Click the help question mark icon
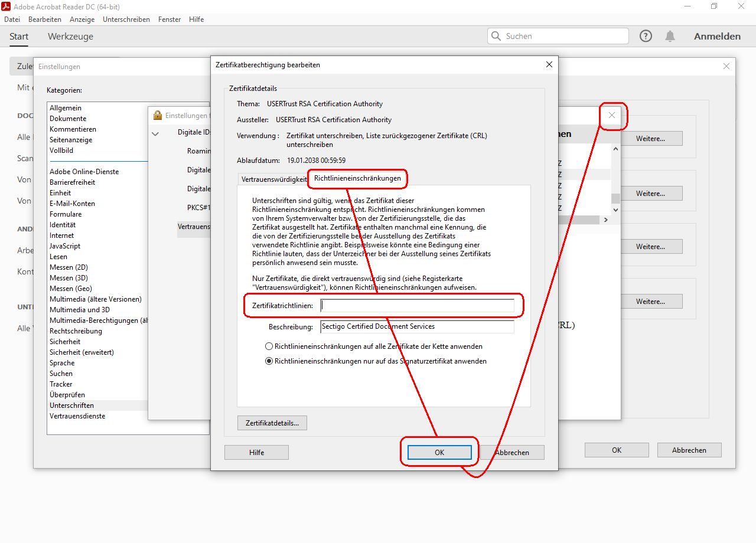Screen dimensions: 756x543 pos(646,36)
